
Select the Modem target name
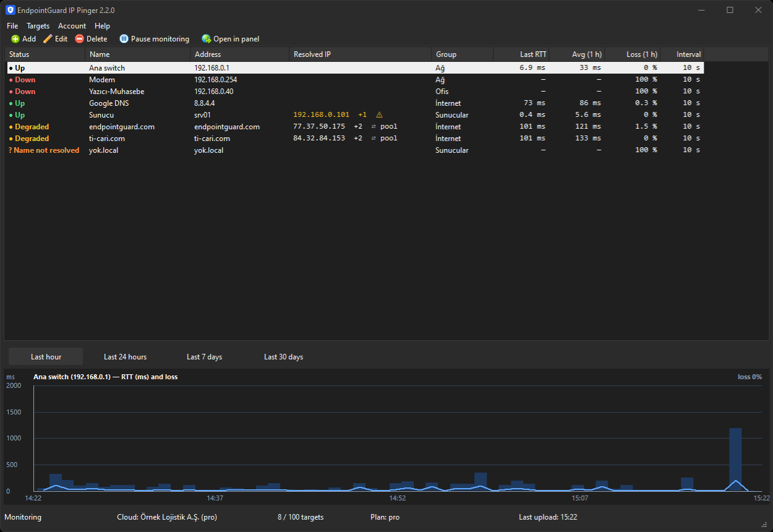(x=102, y=80)
